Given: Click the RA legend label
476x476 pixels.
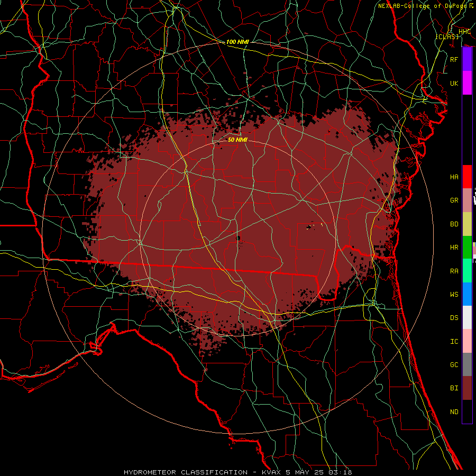Looking at the screenshot, I should click(454, 271).
